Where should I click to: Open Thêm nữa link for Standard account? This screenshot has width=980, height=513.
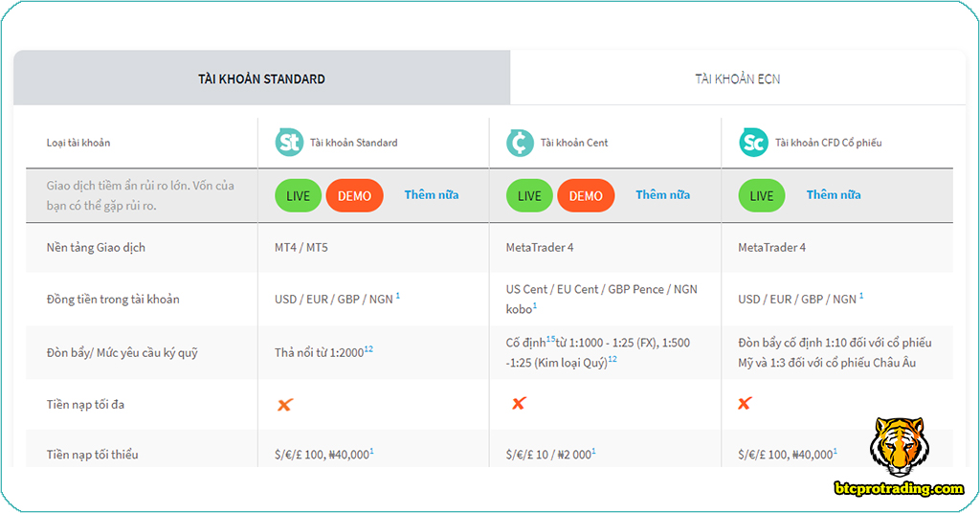pos(432,195)
